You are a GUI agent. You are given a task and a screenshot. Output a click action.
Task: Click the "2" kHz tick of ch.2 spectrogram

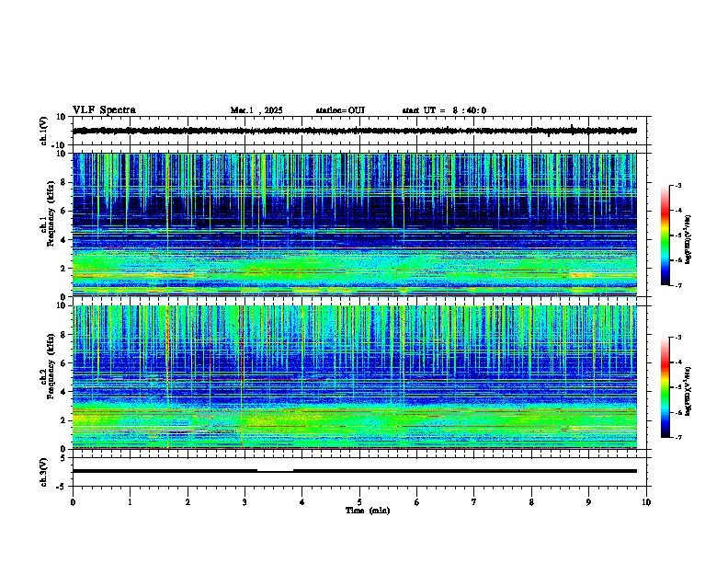63,420
